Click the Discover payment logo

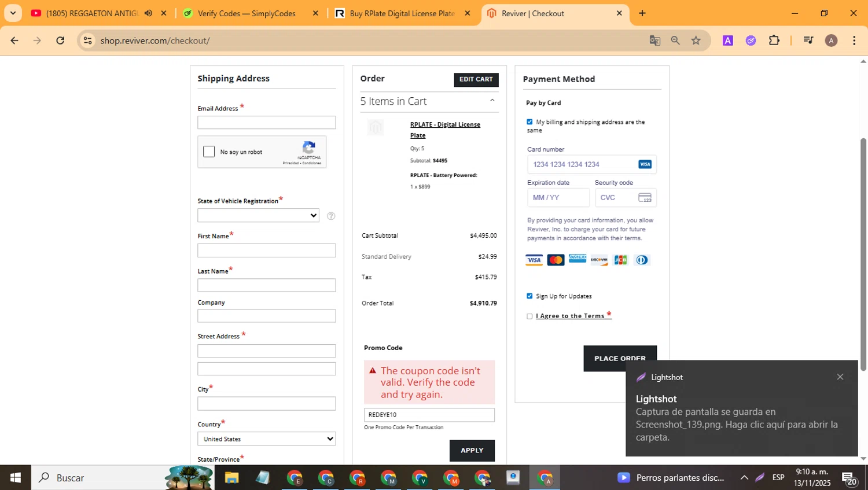point(599,260)
